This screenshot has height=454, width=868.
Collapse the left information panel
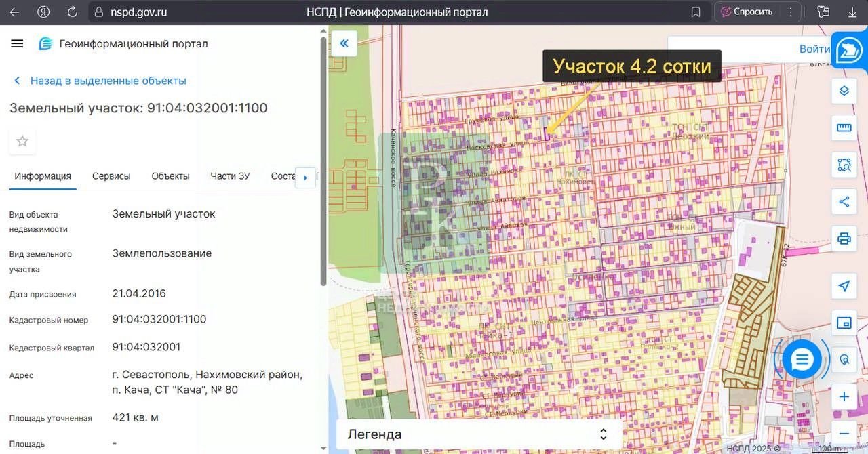point(344,44)
